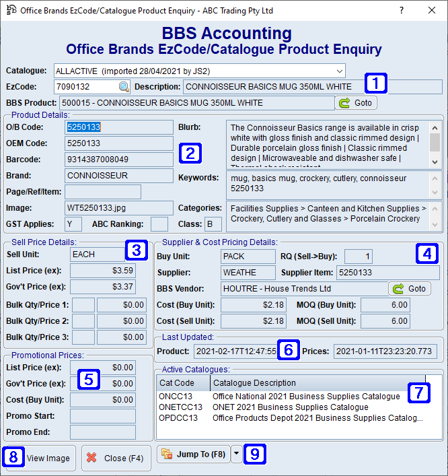Click the Prices last updated field
The image size is (448, 476).
click(385, 351)
